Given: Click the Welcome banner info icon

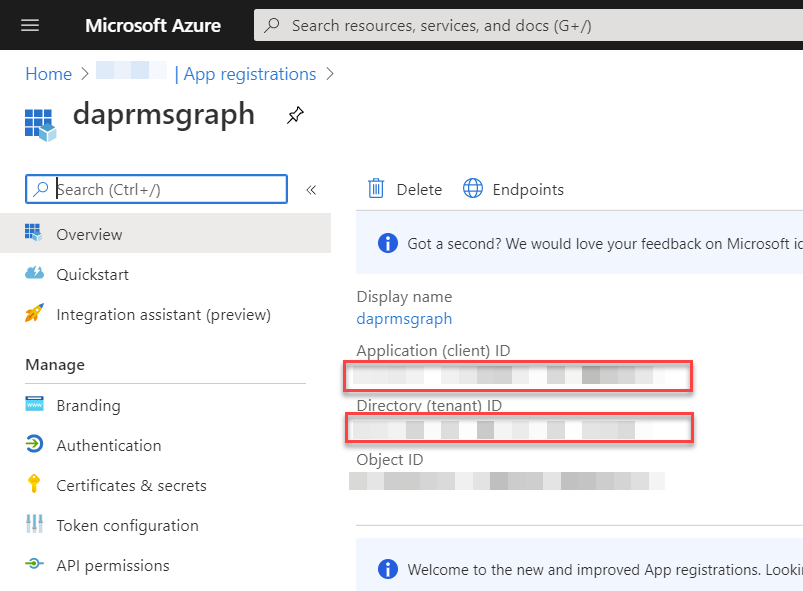Looking at the screenshot, I should (x=388, y=569).
